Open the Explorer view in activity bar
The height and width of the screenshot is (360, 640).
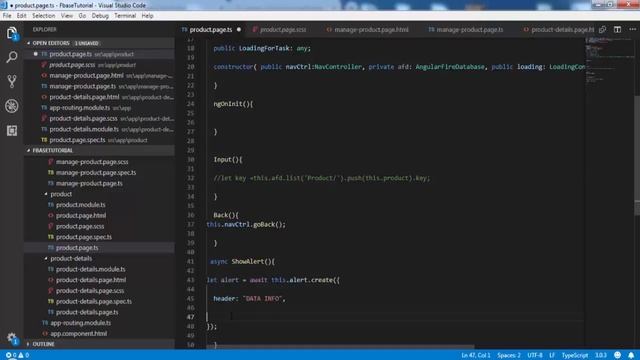coord(12,33)
